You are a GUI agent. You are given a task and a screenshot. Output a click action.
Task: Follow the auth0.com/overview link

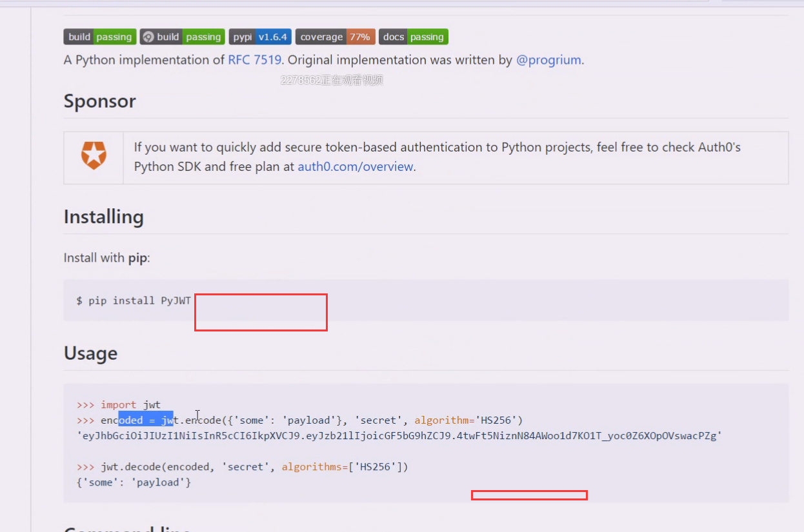pos(356,166)
